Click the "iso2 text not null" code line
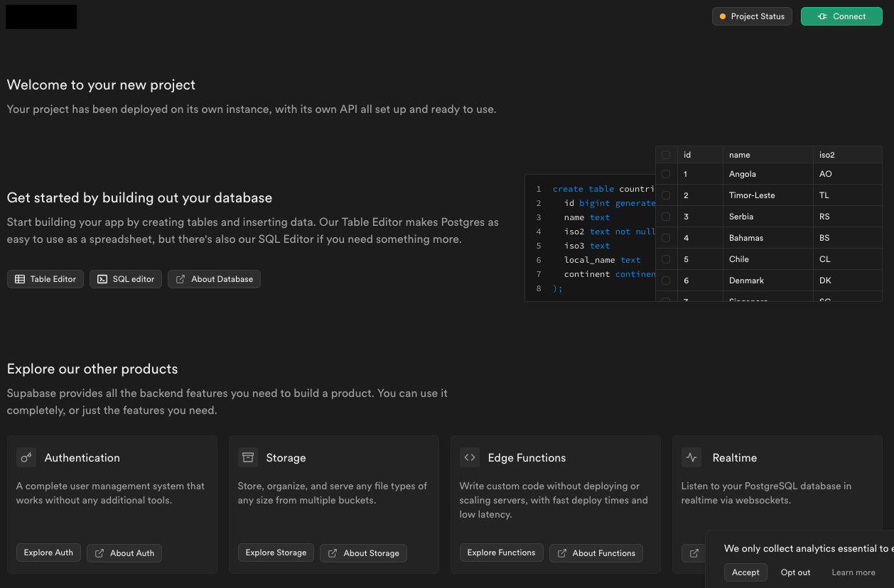The width and height of the screenshot is (894, 588). tap(610, 232)
